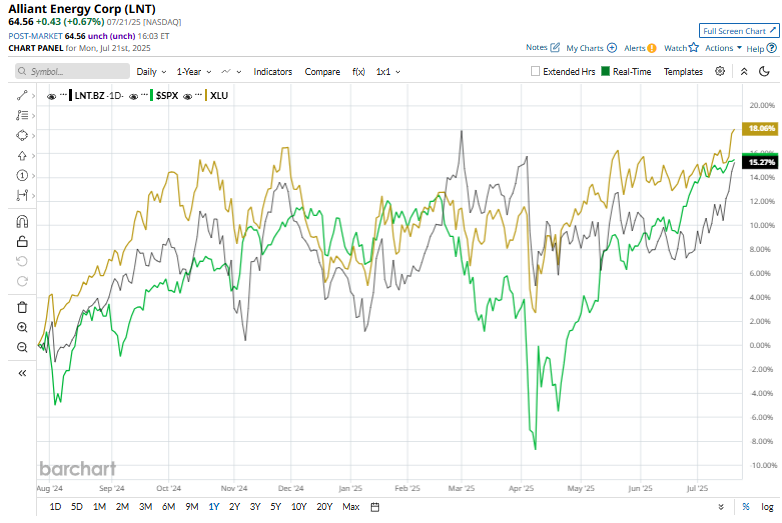Select the 1D time range

click(x=55, y=507)
